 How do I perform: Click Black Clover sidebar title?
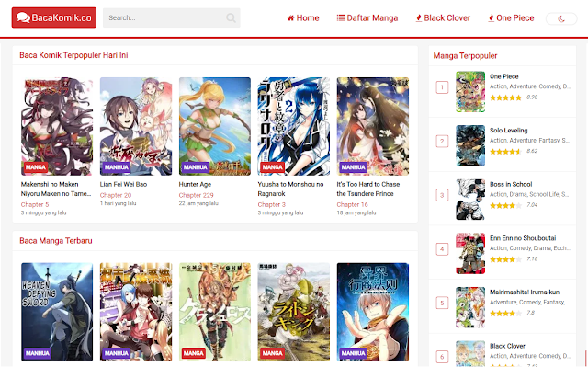click(507, 346)
